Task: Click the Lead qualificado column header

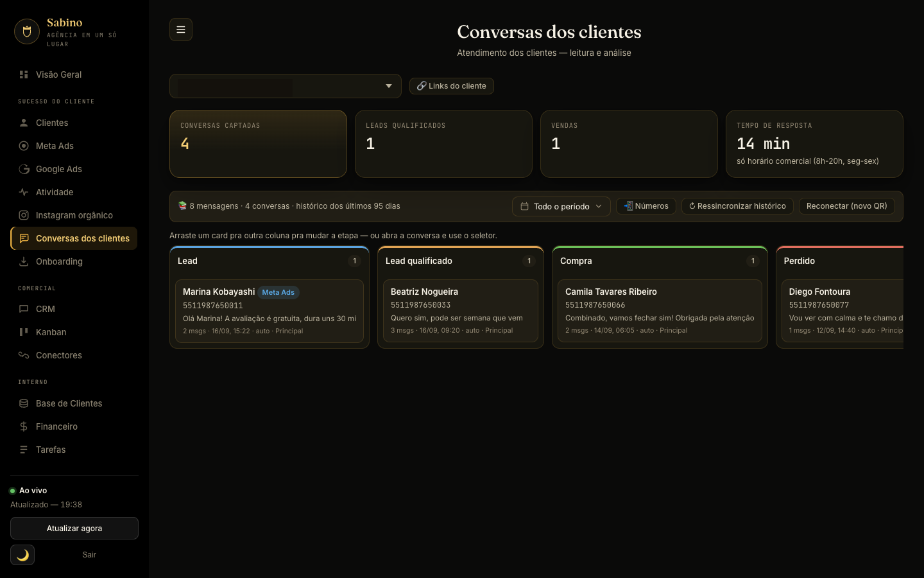Action: pos(461,261)
